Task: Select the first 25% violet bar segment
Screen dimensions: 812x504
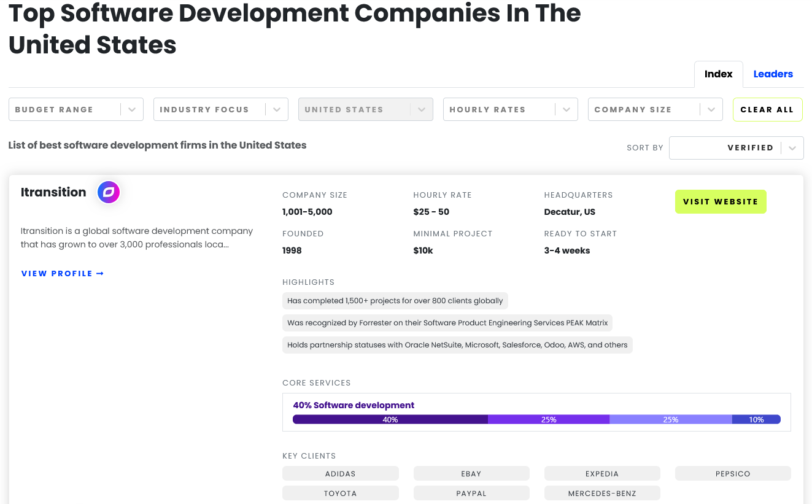Action: (549, 419)
